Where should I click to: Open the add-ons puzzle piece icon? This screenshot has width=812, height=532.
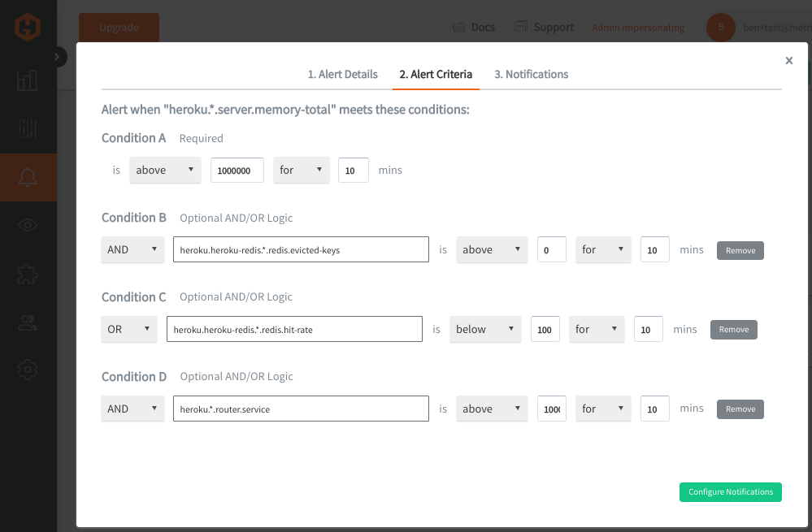coord(28,275)
